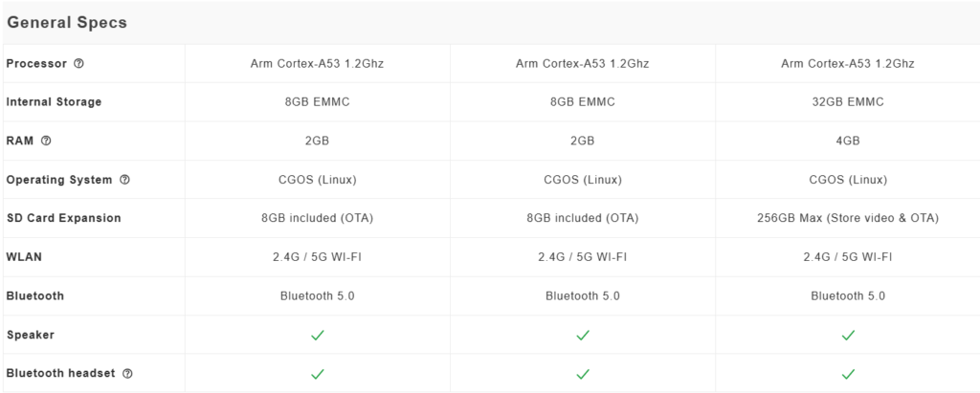The width and height of the screenshot is (980, 393).
Task: Click the Bluetooth headset checkmark in the middle product column
Action: pos(583,374)
